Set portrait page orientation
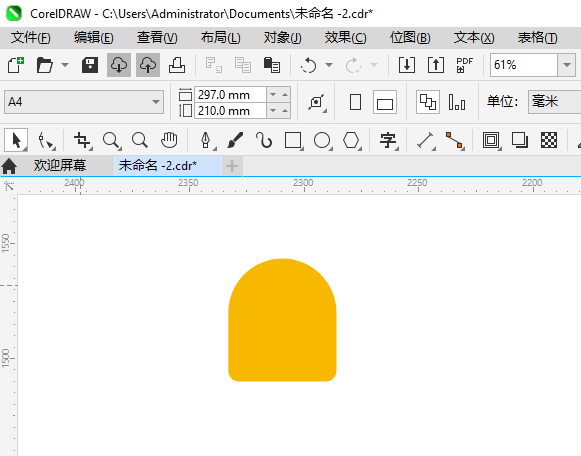581x456 pixels. tap(355, 102)
